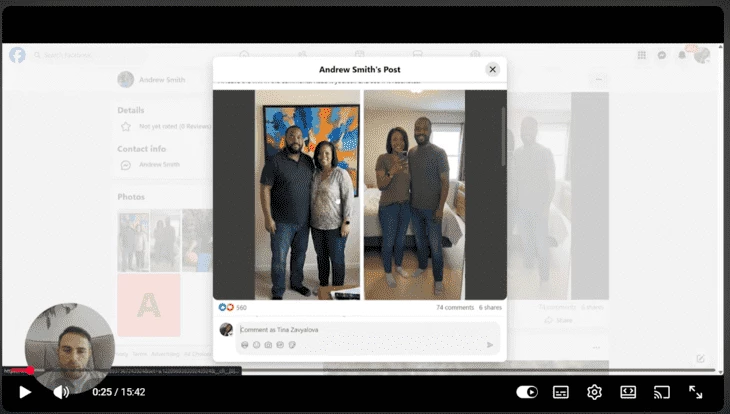This screenshot has width=730, height=414.
Task: Toggle the autoplay switch
Action: [527, 392]
